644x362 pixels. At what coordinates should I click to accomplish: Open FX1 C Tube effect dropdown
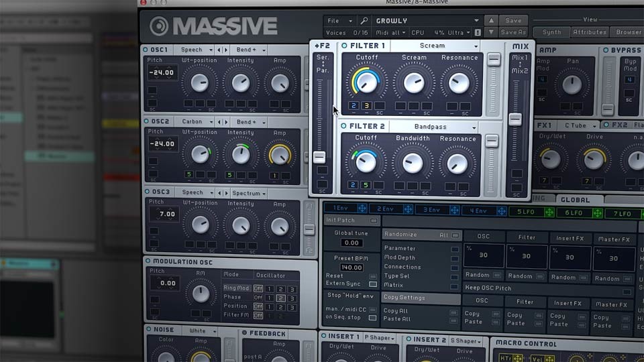click(x=578, y=125)
